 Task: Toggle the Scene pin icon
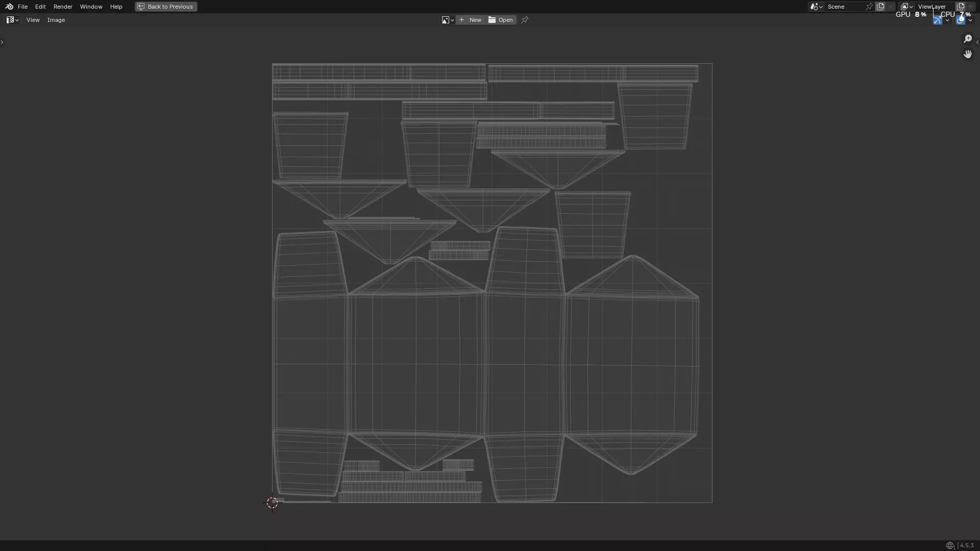(869, 7)
